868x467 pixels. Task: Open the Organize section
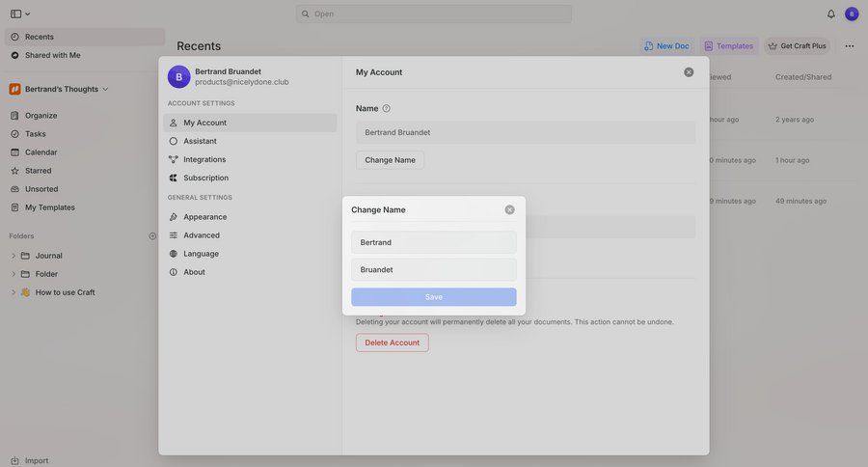point(41,115)
